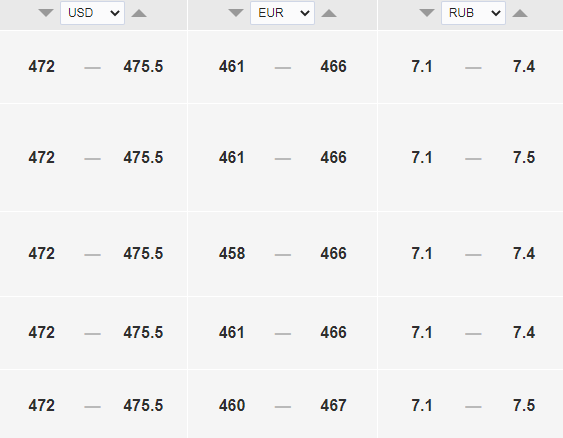
Task: Click last row RUB 7.1 buy rate
Action: coord(422,406)
